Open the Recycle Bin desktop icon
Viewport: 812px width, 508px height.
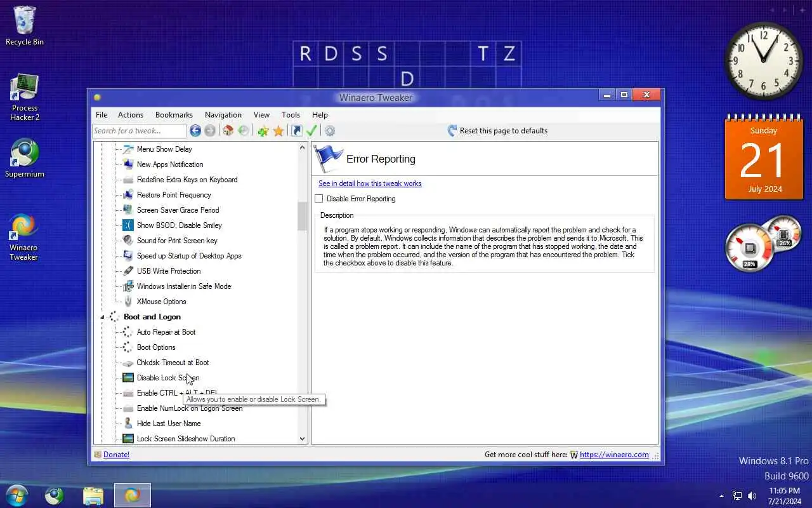(25, 27)
